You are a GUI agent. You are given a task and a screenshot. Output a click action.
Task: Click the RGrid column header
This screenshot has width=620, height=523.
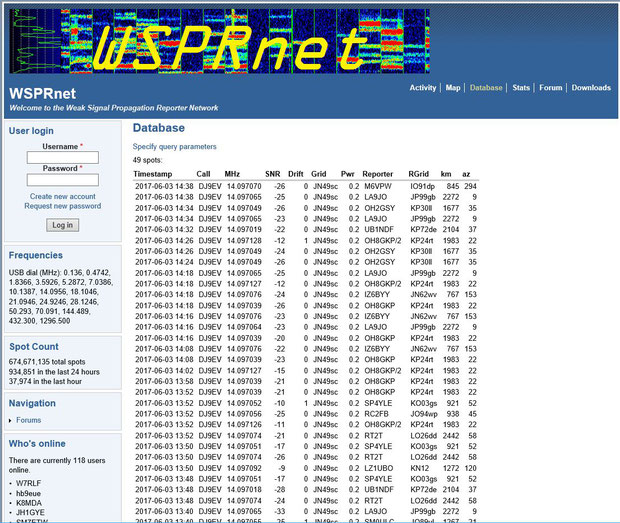click(x=418, y=174)
